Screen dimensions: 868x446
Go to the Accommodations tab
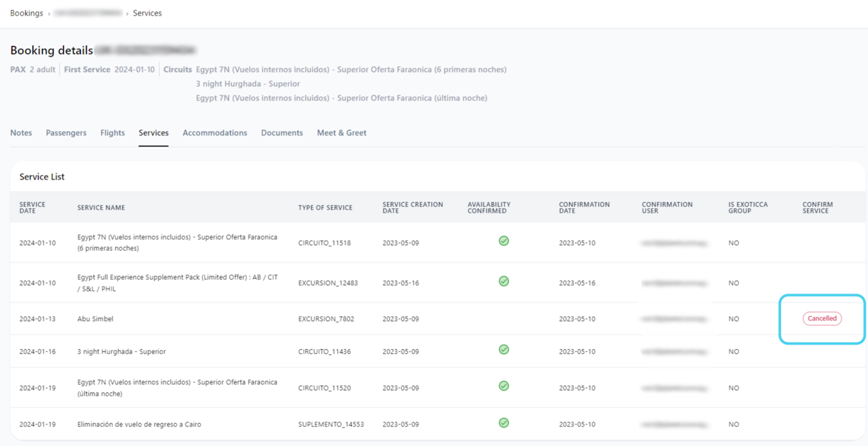pos(214,133)
